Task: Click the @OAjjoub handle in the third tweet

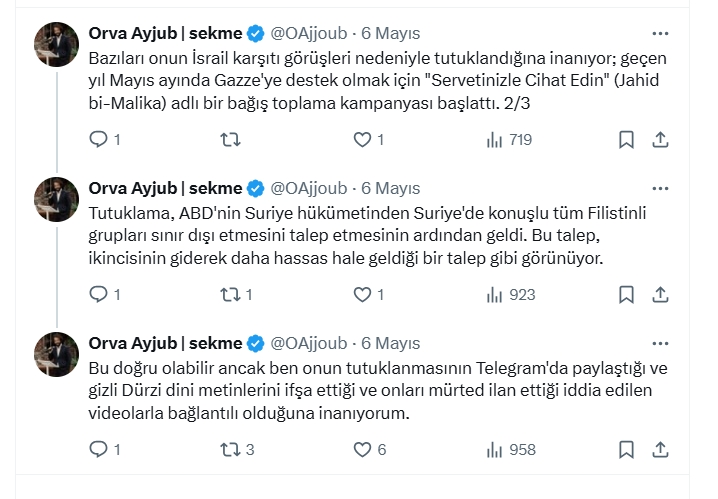Action: click(308, 343)
